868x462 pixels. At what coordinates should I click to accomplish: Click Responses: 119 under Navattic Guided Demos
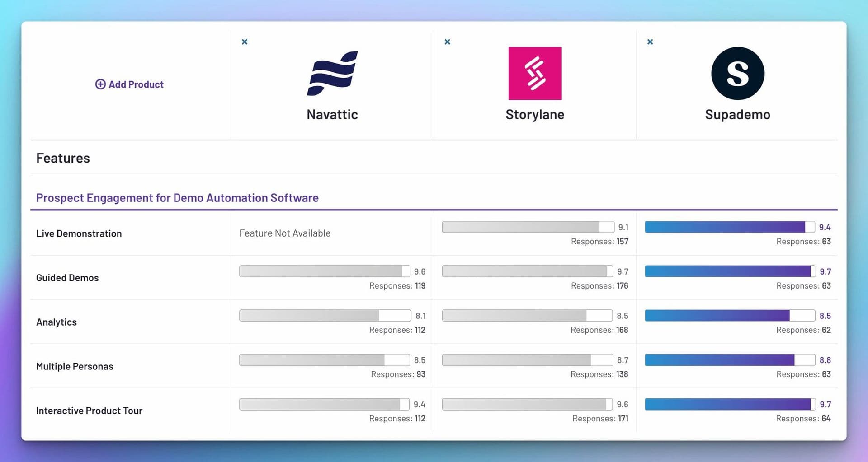(x=397, y=286)
